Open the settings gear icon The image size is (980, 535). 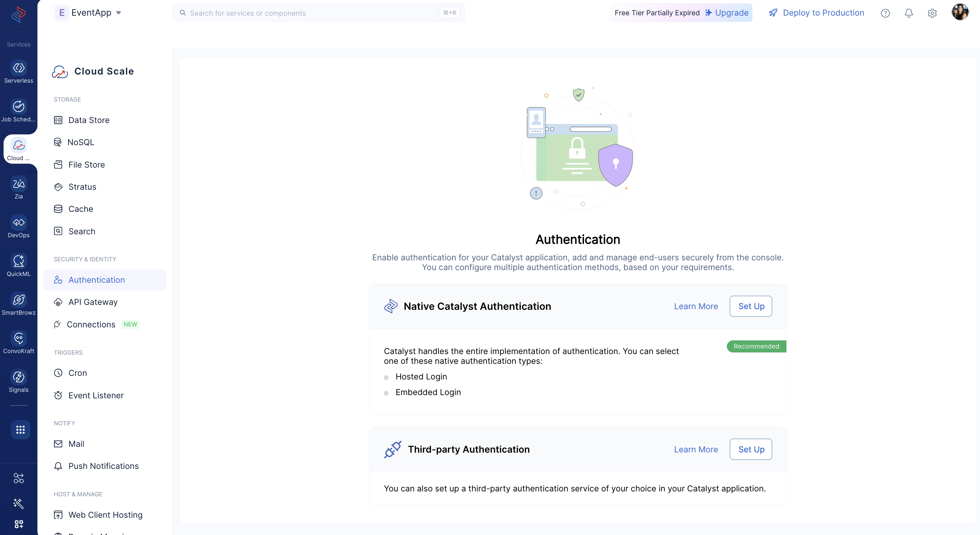(932, 13)
